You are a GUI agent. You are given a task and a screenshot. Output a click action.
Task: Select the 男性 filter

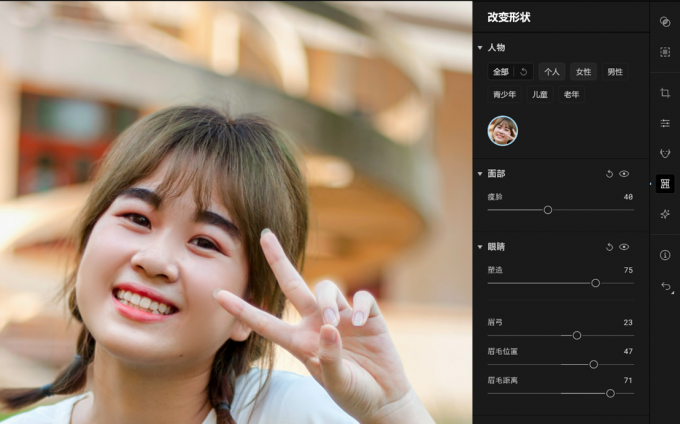point(615,72)
